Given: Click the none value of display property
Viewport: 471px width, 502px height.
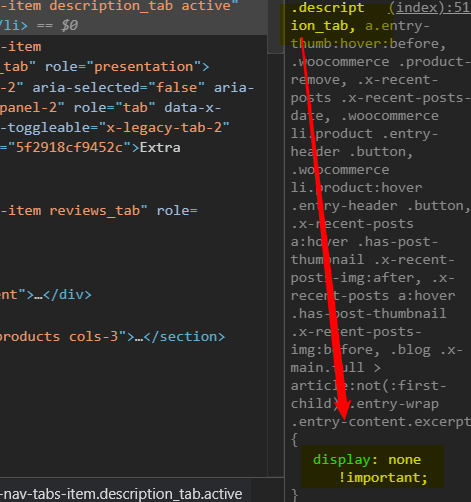Looking at the screenshot, I should (405, 460).
